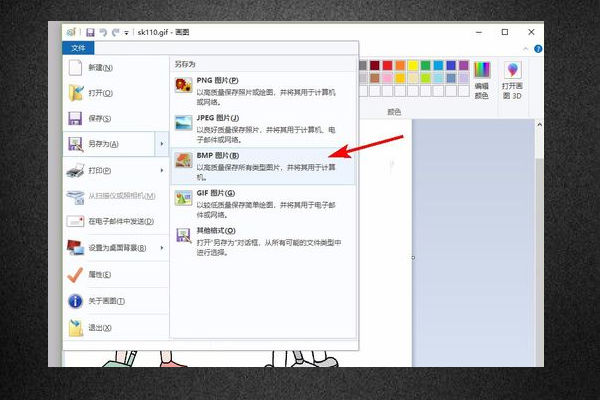600x400 pixels.
Task: Open the quick access toolbar dropdown
Action: pyautogui.click(x=127, y=32)
